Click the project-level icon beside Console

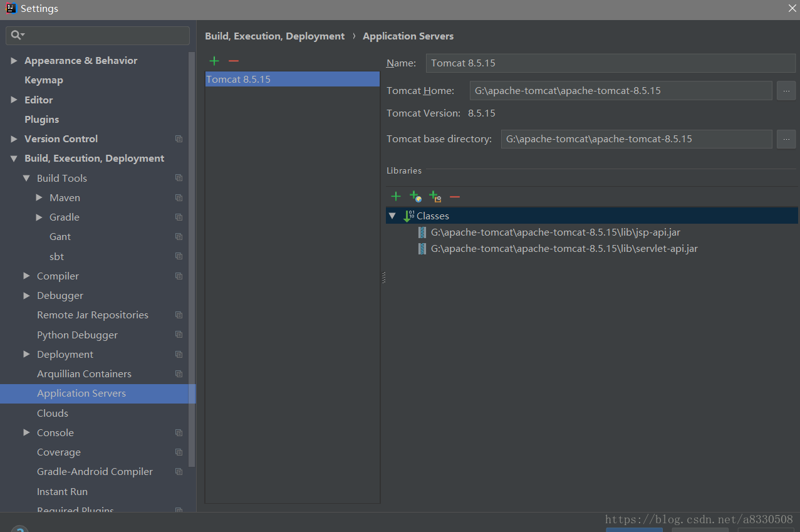tap(179, 432)
